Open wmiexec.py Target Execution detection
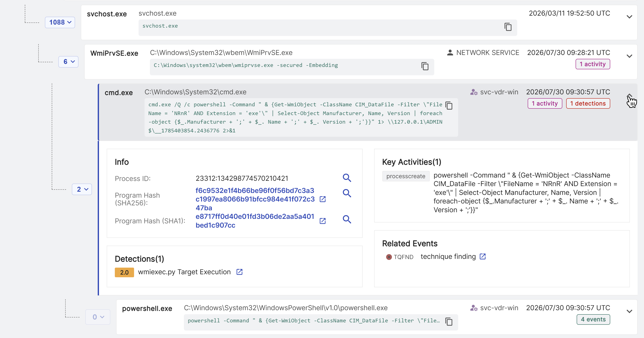This screenshot has width=644, height=338. [x=184, y=272]
